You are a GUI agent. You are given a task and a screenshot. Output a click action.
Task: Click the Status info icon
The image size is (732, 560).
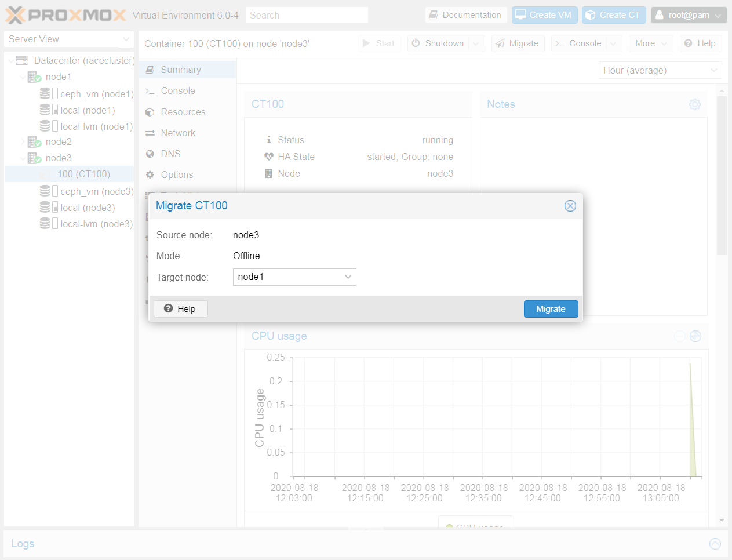tap(269, 140)
